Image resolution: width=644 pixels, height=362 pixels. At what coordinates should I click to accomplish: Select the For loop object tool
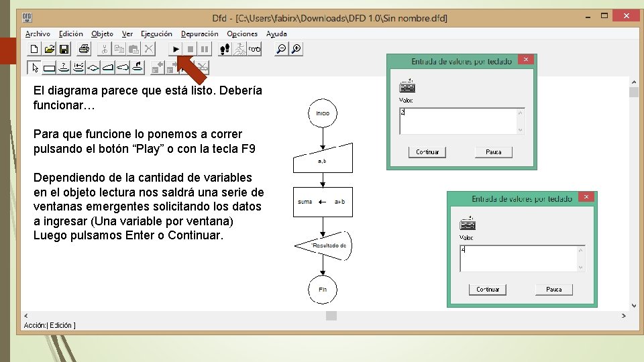pos(78,68)
